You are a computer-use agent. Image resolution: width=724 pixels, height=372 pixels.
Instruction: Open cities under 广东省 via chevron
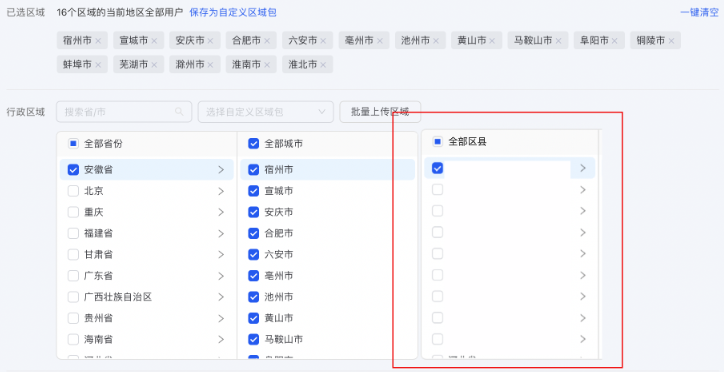pos(221,276)
